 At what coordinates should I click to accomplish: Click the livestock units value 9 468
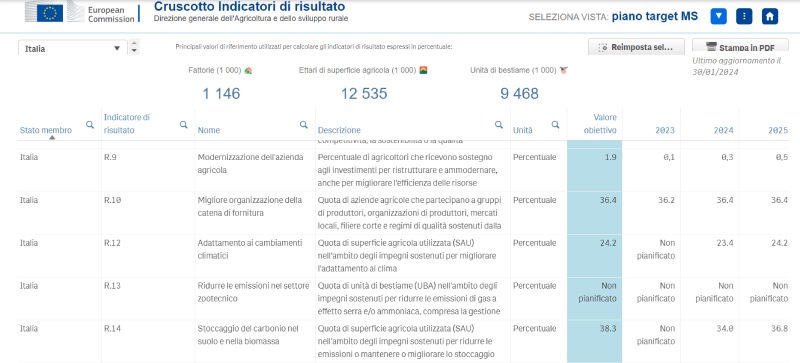tap(519, 94)
